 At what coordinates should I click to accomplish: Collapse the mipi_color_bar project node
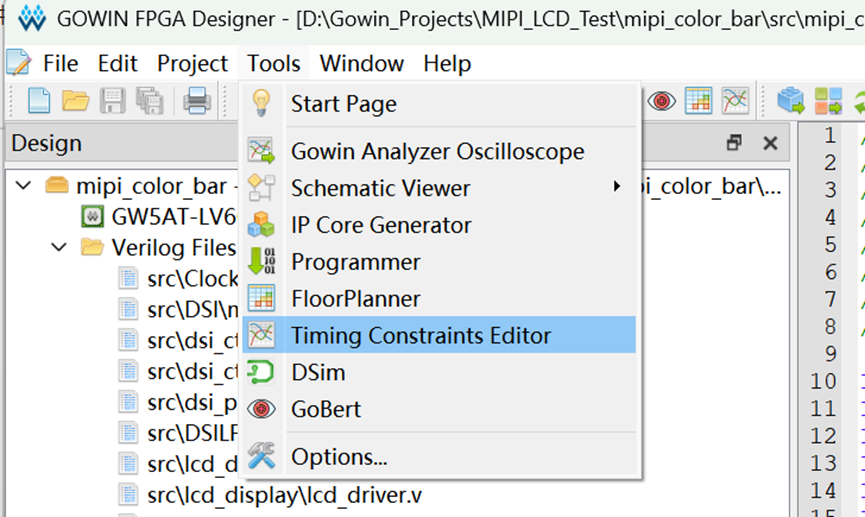click(x=23, y=185)
